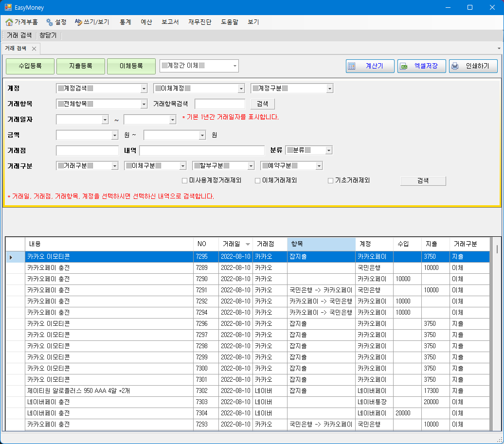Sort by the 거래구분 column header
Viewport: 504px width, 444px height.
[x=469, y=244]
